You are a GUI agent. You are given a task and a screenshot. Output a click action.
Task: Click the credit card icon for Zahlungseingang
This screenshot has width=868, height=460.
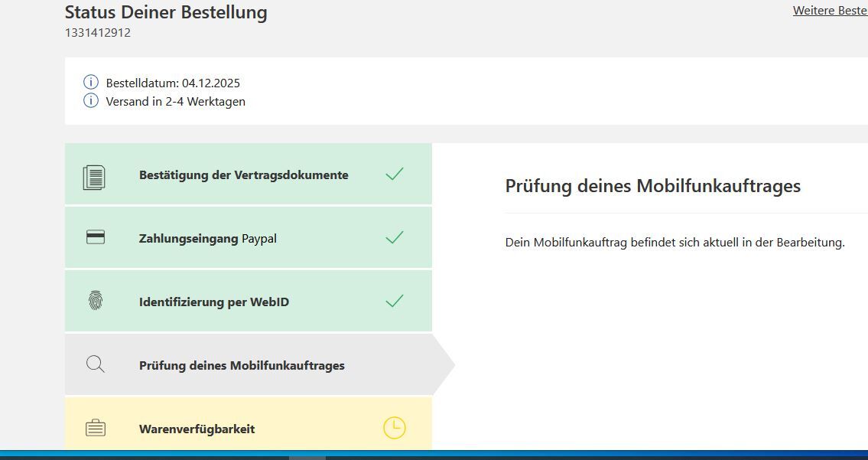coord(96,238)
